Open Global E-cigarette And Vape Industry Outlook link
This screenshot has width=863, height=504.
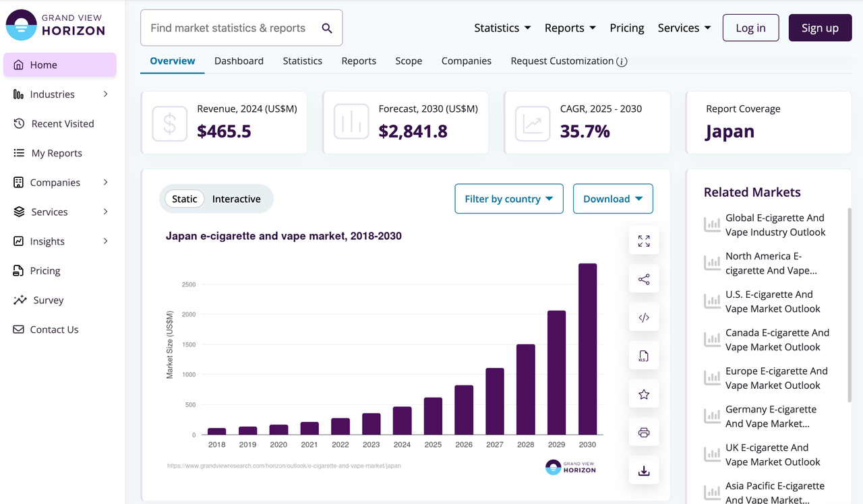[x=775, y=225]
